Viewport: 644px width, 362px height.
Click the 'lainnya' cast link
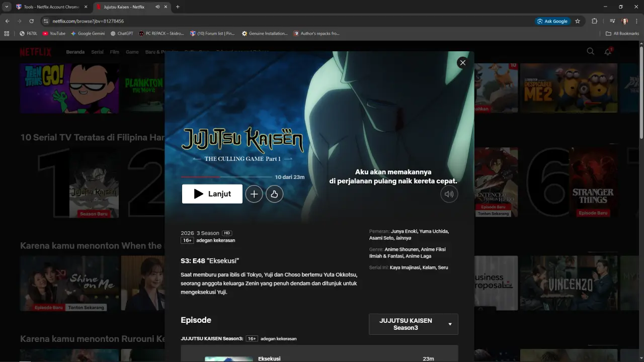[x=403, y=238]
